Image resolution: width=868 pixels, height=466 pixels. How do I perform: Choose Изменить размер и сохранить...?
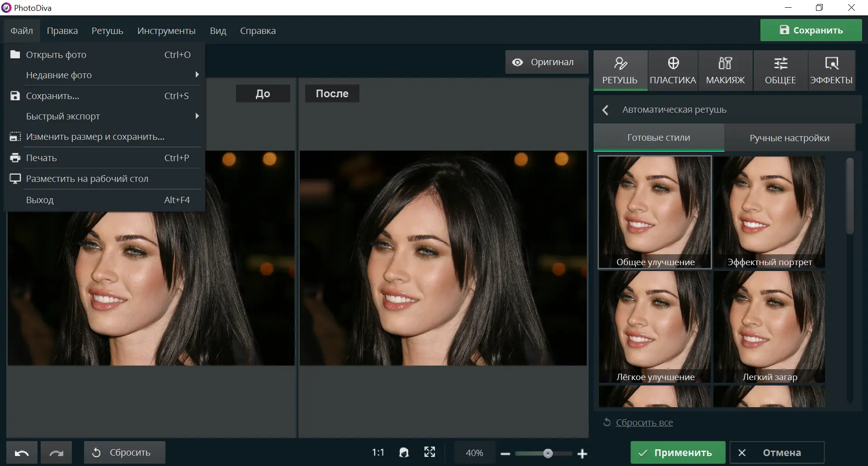104,137
